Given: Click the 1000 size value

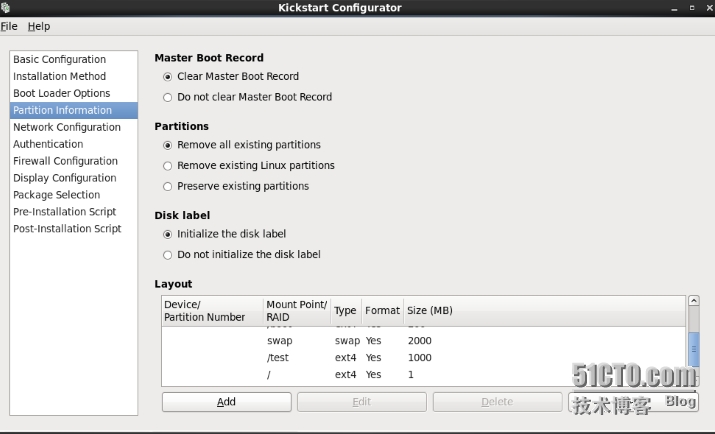Looking at the screenshot, I should tap(420, 358).
